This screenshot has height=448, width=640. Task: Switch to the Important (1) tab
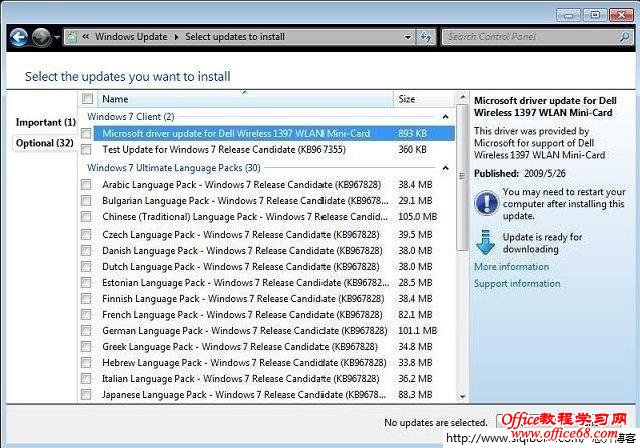(x=46, y=122)
